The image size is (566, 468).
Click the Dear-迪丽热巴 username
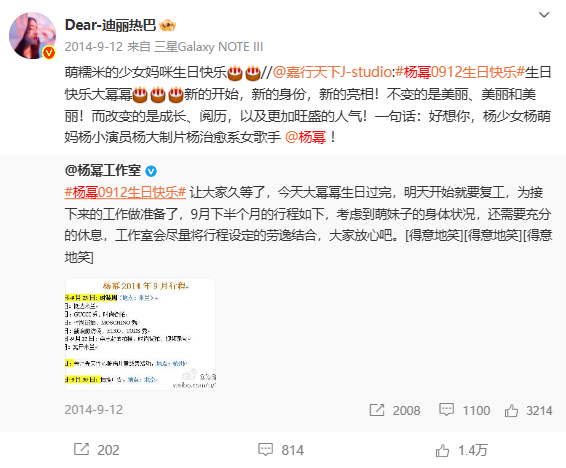[110, 25]
